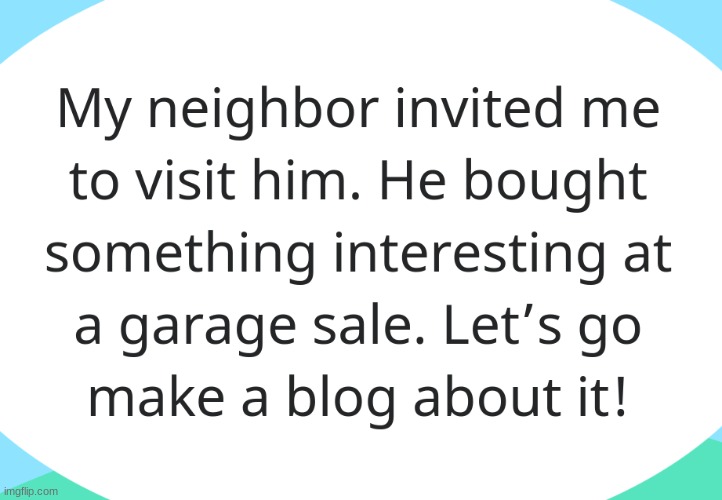Click the word "He" before "bought"

click(x=413, y=180)
